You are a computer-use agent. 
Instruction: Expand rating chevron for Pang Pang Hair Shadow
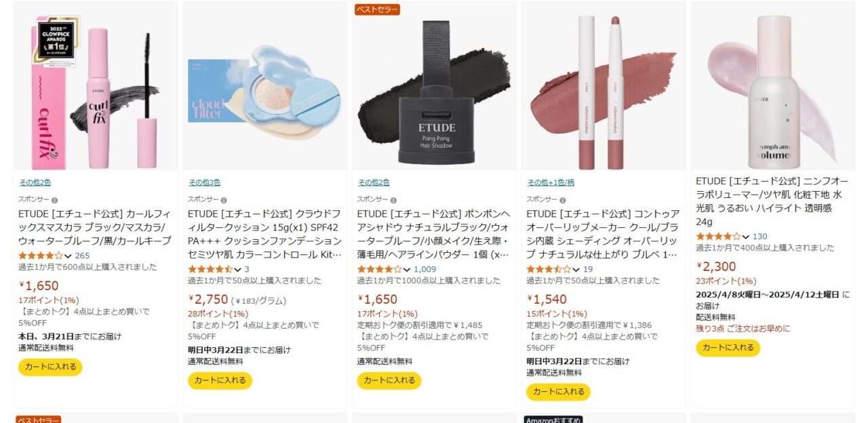[x=407, y=270]
